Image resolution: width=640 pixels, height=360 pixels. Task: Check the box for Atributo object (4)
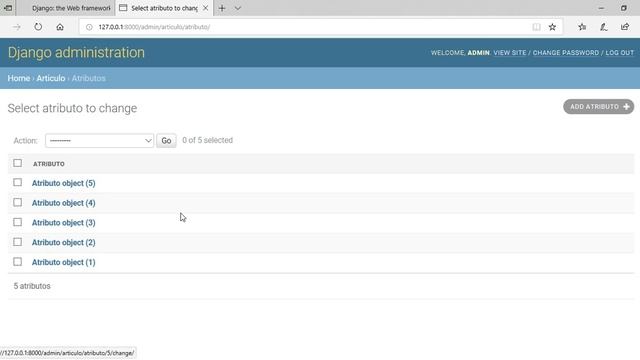click(18, 202)
